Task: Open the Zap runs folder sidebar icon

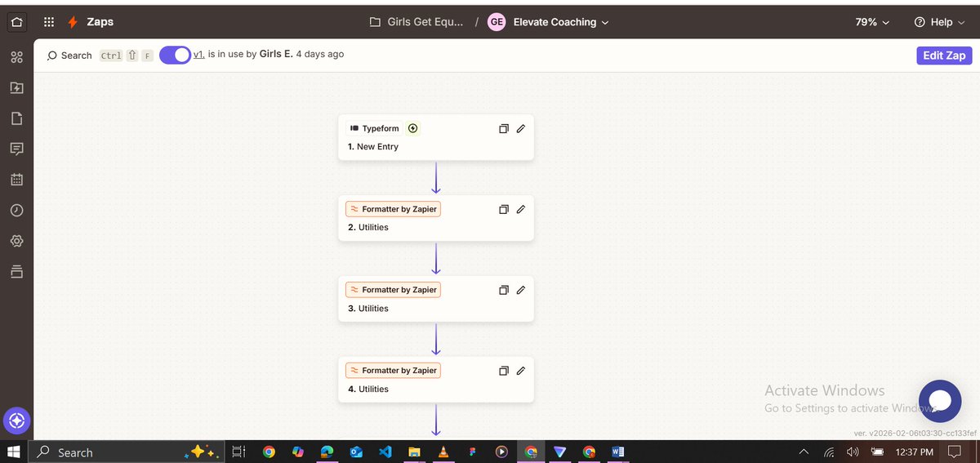Action: (16, 87)
